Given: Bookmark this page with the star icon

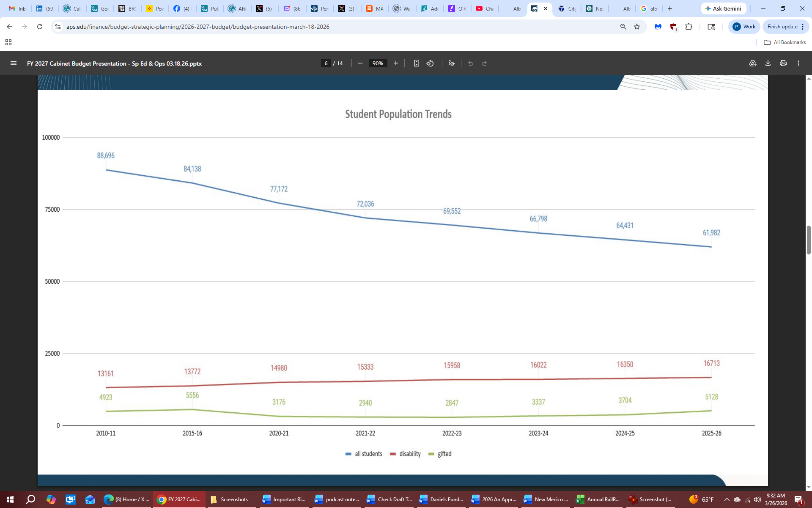Looking at the screenshot, I should (x=637, y=27).
